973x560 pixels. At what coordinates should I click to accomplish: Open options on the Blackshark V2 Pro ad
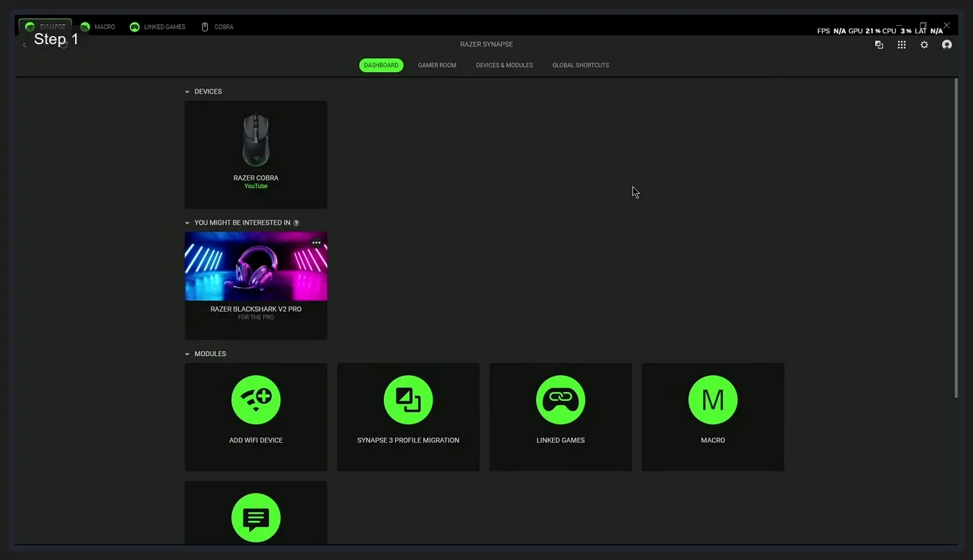click(316, 242)
